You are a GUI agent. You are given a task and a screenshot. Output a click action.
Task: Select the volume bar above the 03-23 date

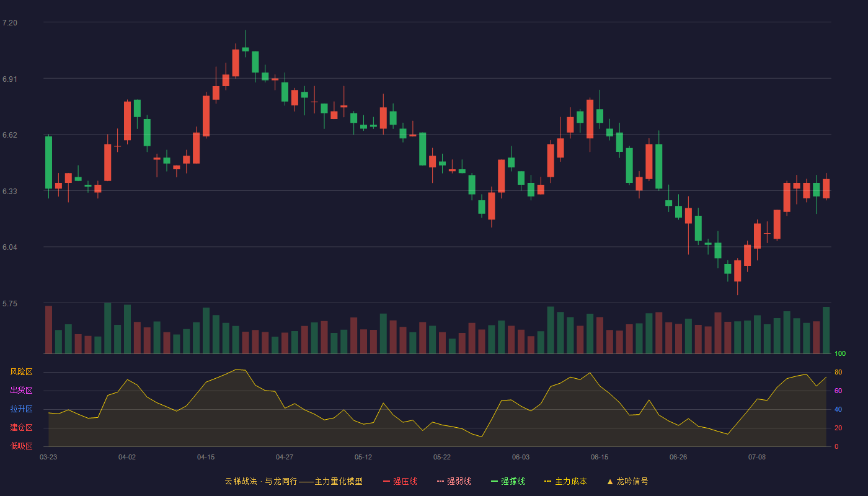click(48, 330)
